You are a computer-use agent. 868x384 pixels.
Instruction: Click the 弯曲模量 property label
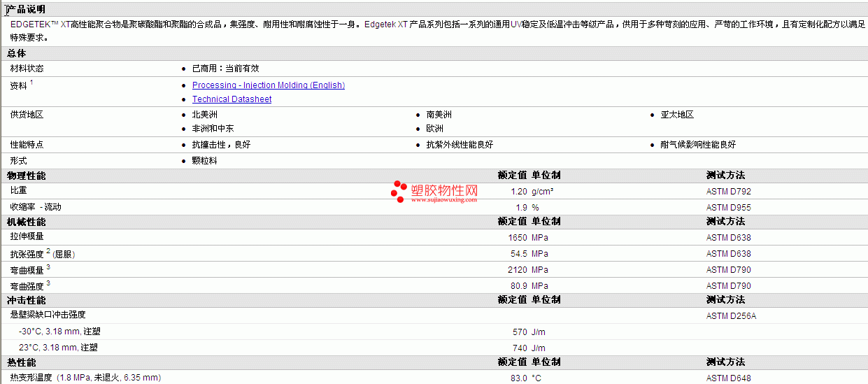(30, 269)
